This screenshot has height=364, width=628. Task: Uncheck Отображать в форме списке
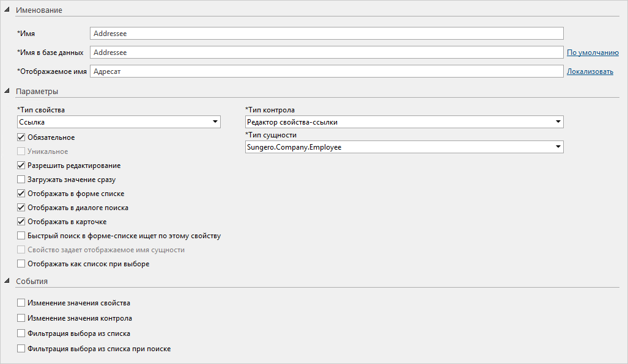[21, 194]
